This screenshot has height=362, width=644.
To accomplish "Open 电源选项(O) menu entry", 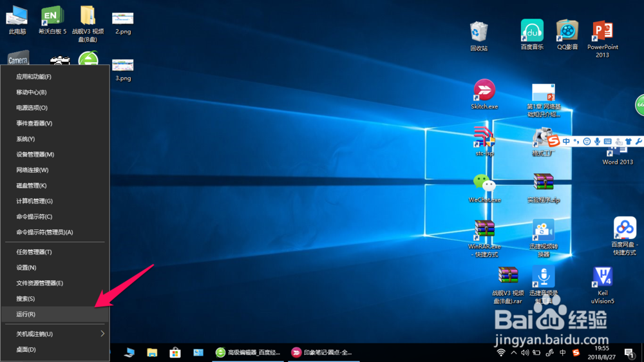I will click(x=55, y=108).
